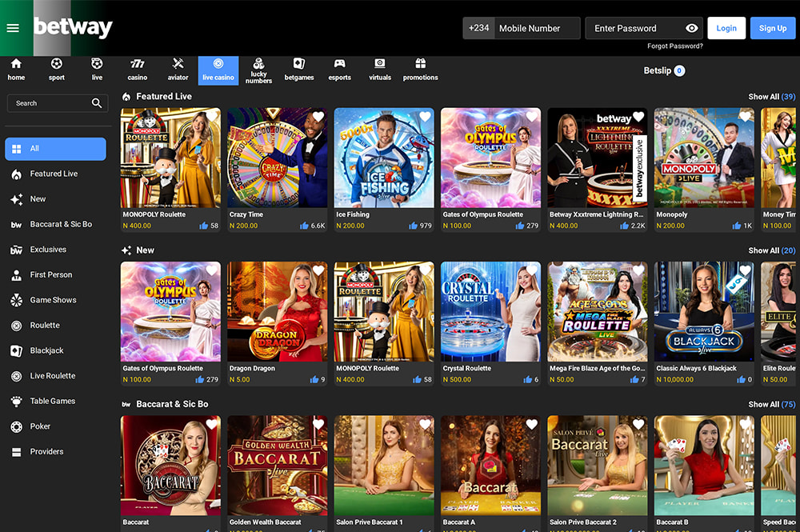Image resolution: width=800 pixels, height=532 pixels.
Task: Show all 20 New games
Action: point(771,250)
